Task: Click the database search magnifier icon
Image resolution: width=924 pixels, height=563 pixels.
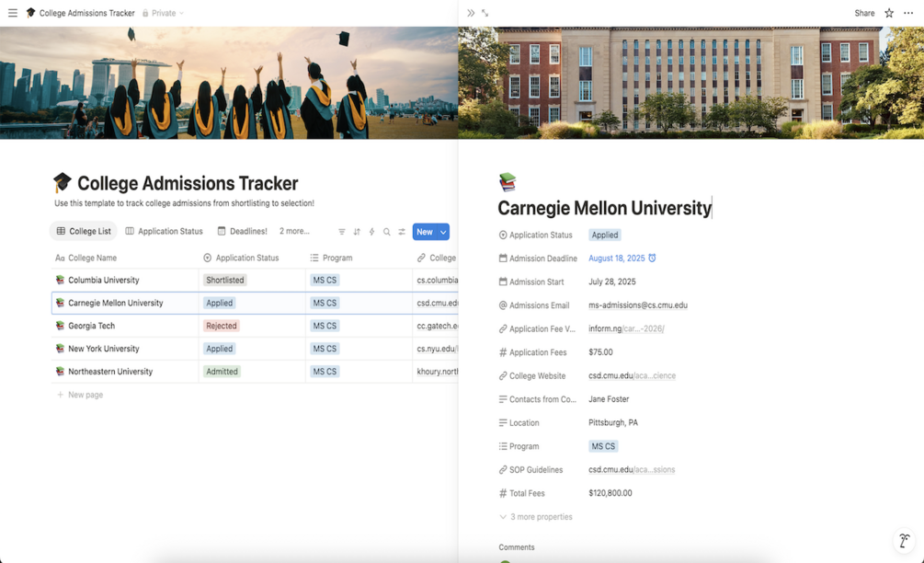Action: [x=386, y=232]
